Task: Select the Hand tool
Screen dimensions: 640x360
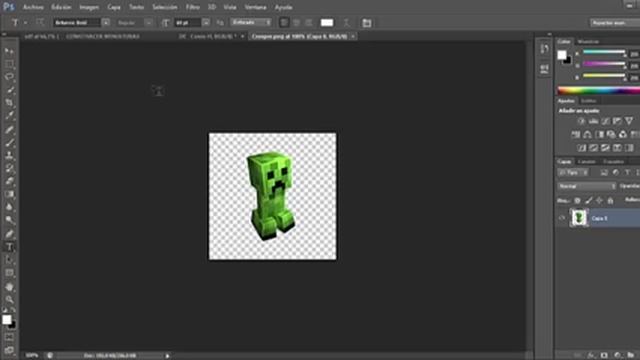Action: point(9,287)
